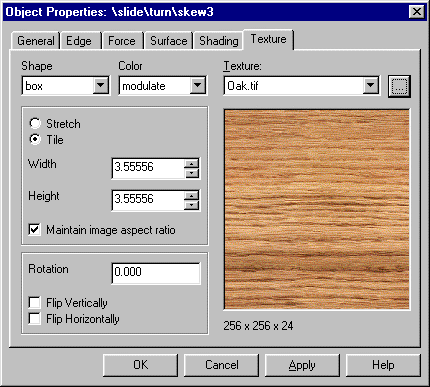Click the Oak.tif texture name
Screen dimensions: 430x387
pos(243,86)
